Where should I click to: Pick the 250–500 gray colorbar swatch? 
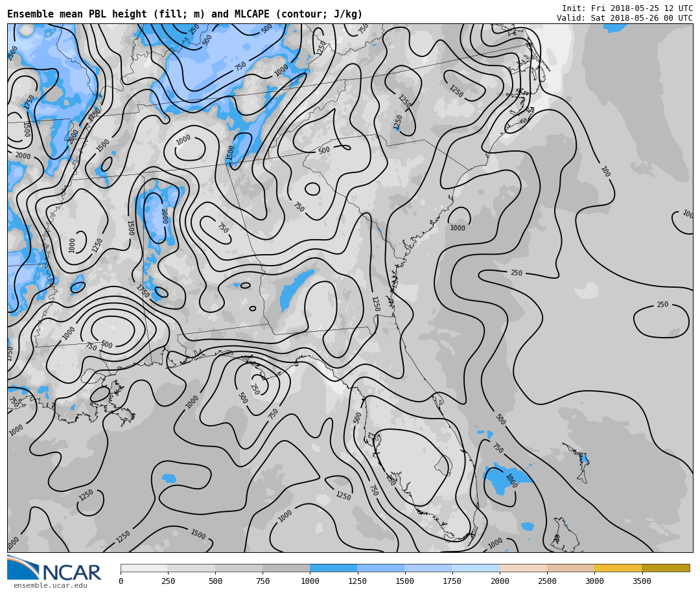(191, 568)
